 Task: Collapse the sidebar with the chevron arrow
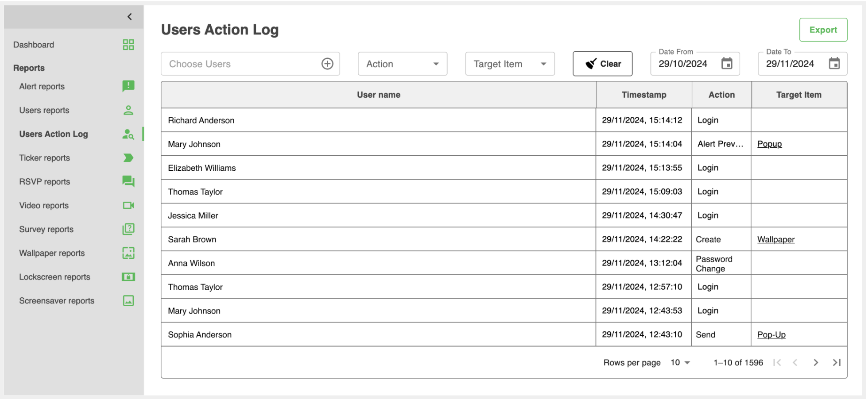(129, 17)
